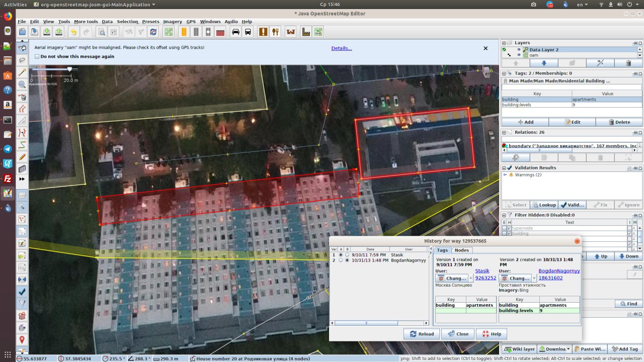Image resolution: width=644 pixels, height=362 pixels.
Task: Switch to Tags tab in History dialog
Action: [x=442, y=250]
